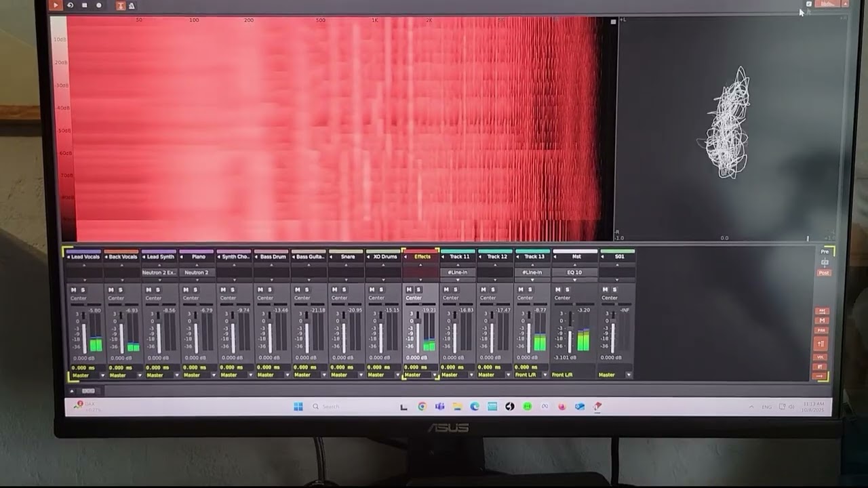Mute the Track 13 channel
This screenshot has width=868, height=488.
[520, 290]
